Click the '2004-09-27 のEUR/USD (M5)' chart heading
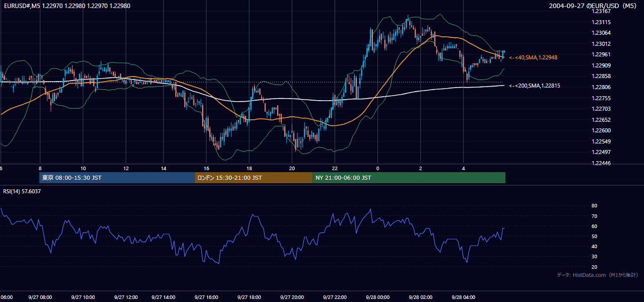Image resolution: width=644 pixels, height=302 pixels. click(593, 6)
